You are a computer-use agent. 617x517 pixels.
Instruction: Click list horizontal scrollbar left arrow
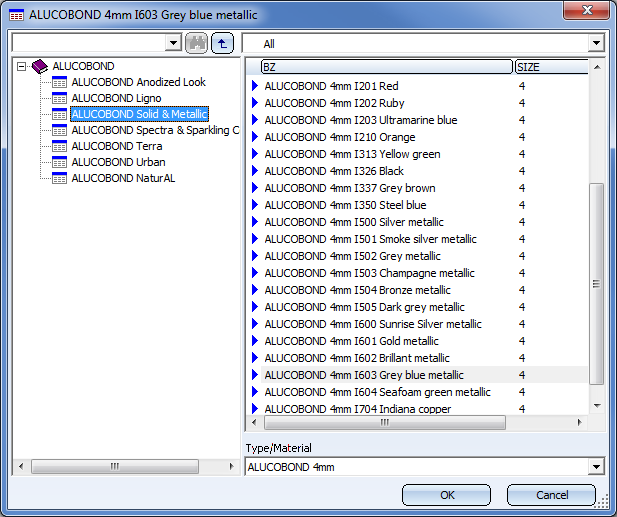(x=254, y=422)
